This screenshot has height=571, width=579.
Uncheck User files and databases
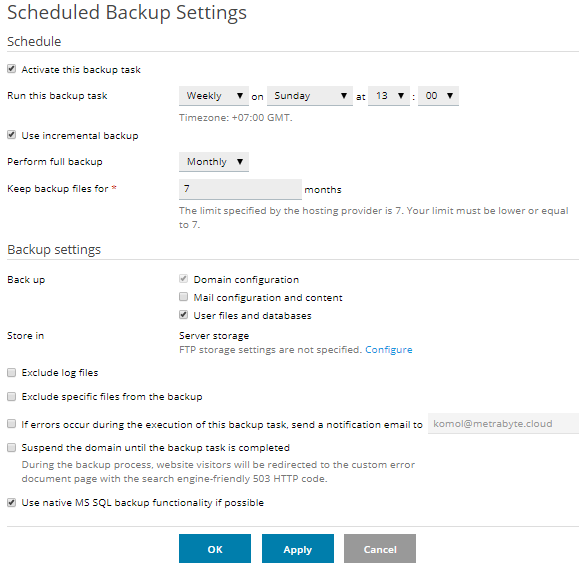click(183, 315)
